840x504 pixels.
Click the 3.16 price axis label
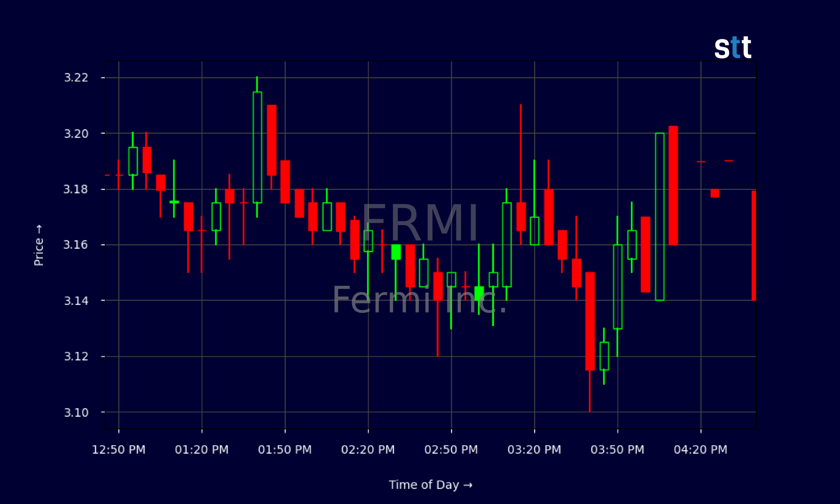(x=76, y=244)
